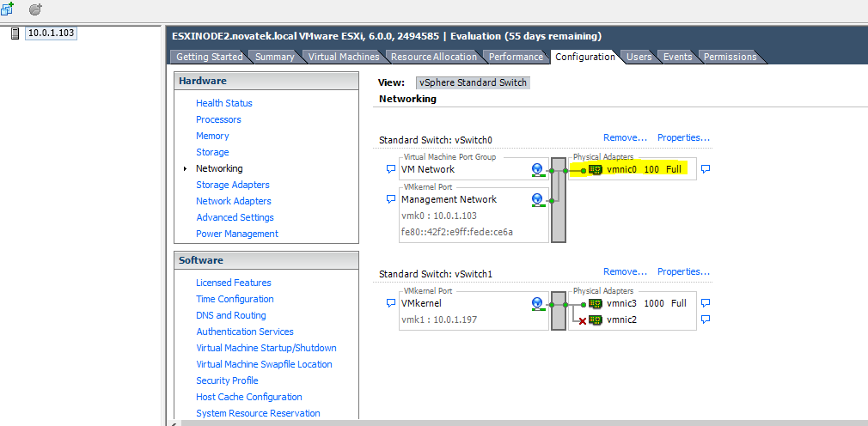Open Storage in Hardware list
The height and width of the screenshot is (426, 868).
click(x=212, y=152)
